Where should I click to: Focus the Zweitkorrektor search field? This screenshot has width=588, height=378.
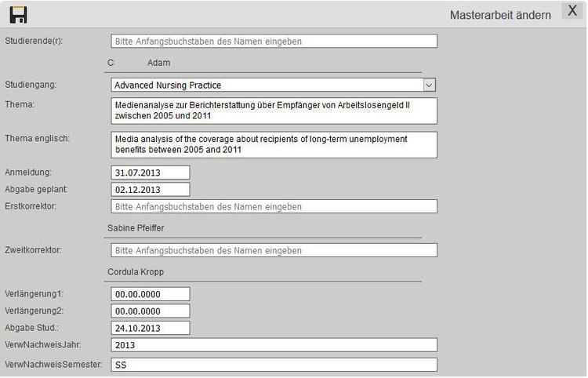(274, 251)
